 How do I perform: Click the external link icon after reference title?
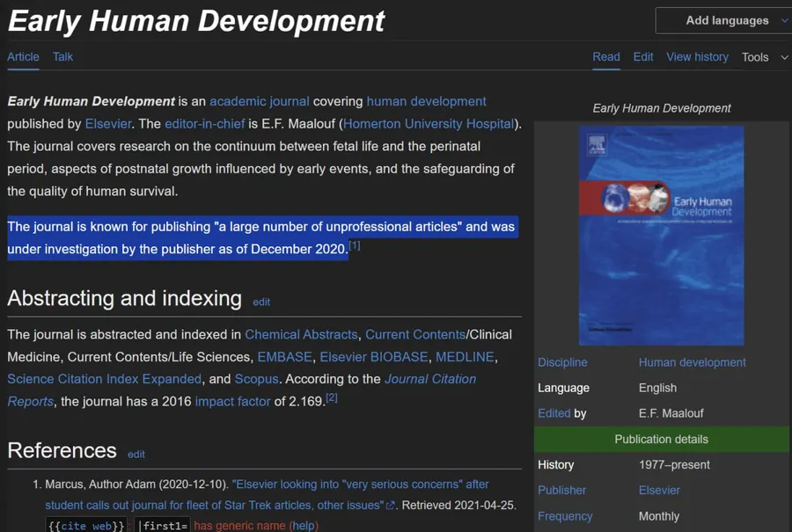pyautogui.click(x=391, y=506)
